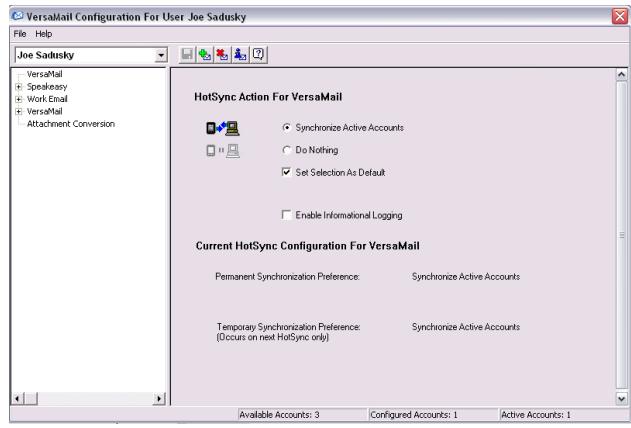631x428 pixels.
Task: Open the Help menu
Action: [x=43, y=34]
